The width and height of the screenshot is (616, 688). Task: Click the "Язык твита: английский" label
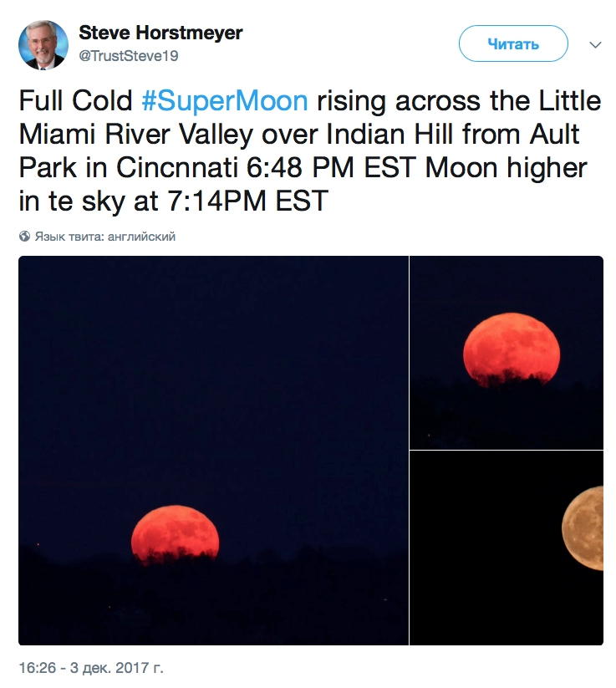tap(104, 237)
